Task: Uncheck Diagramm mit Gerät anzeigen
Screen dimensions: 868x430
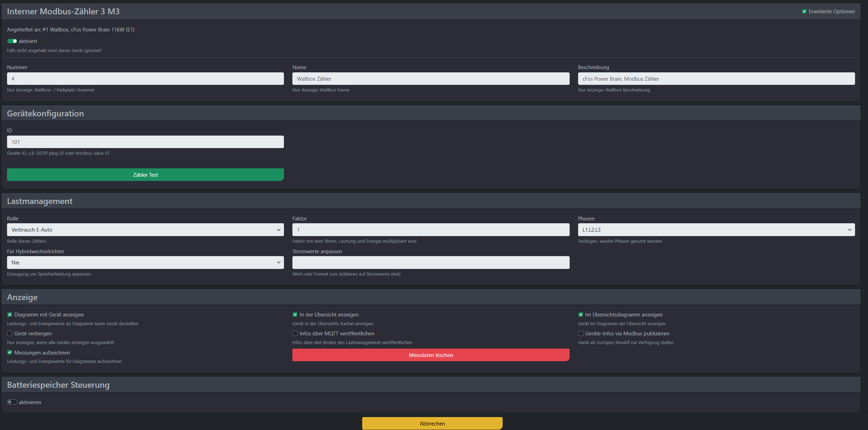Action: click(x=10, y=315)
